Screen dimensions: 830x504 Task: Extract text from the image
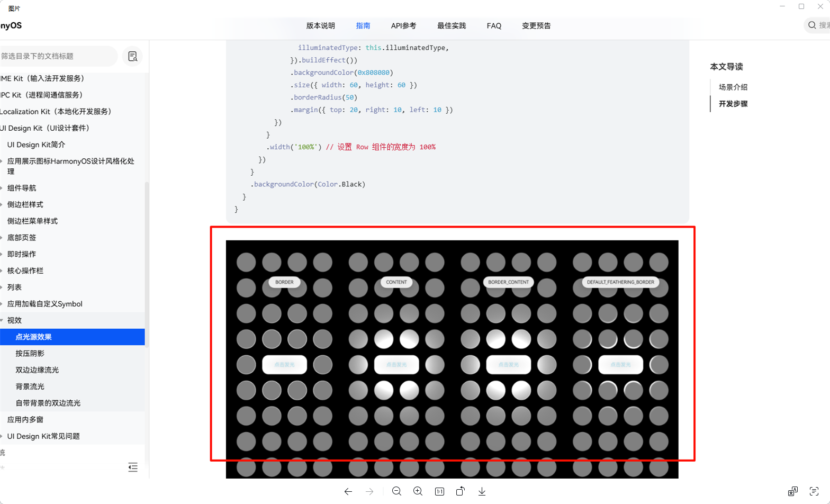coord(814,491)
